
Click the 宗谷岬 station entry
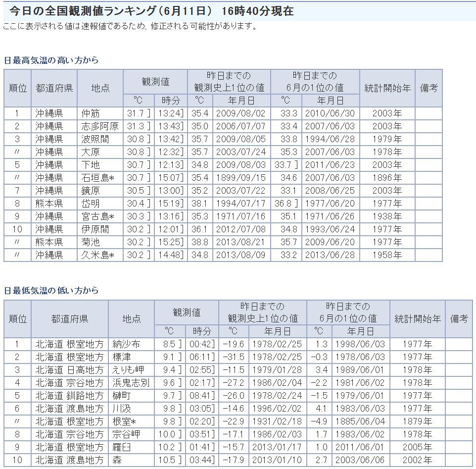tap(126, 434)
